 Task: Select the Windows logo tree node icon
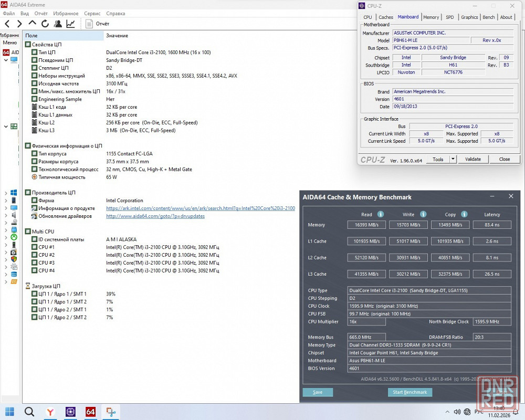tap(14, 193)
